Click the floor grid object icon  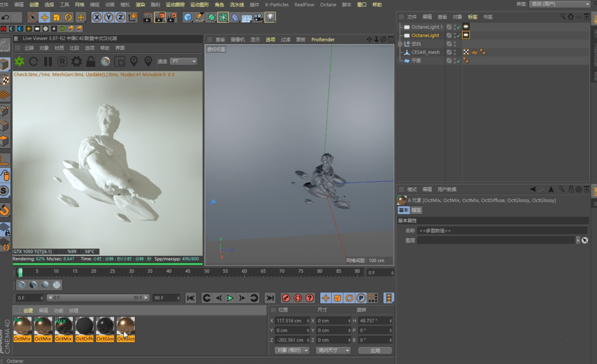[x=247, y=17]
